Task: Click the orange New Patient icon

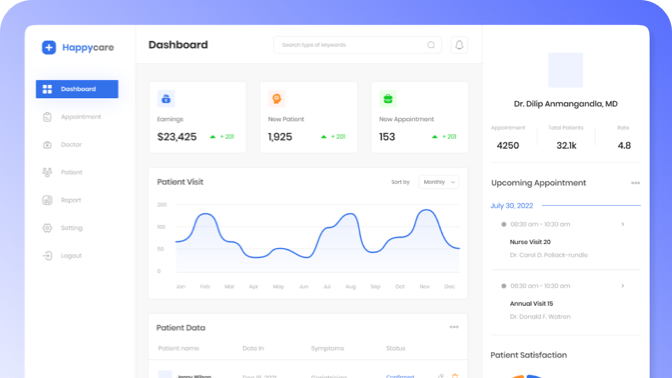Action: pyautogui.click(x=276, y=99)
